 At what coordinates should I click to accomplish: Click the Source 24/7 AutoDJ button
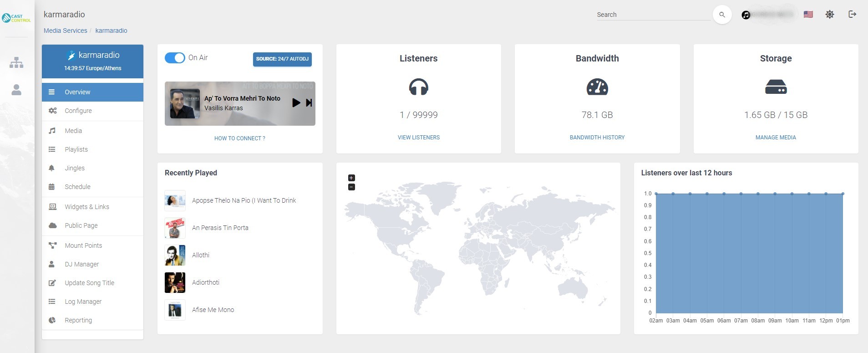tap(282, 59)
